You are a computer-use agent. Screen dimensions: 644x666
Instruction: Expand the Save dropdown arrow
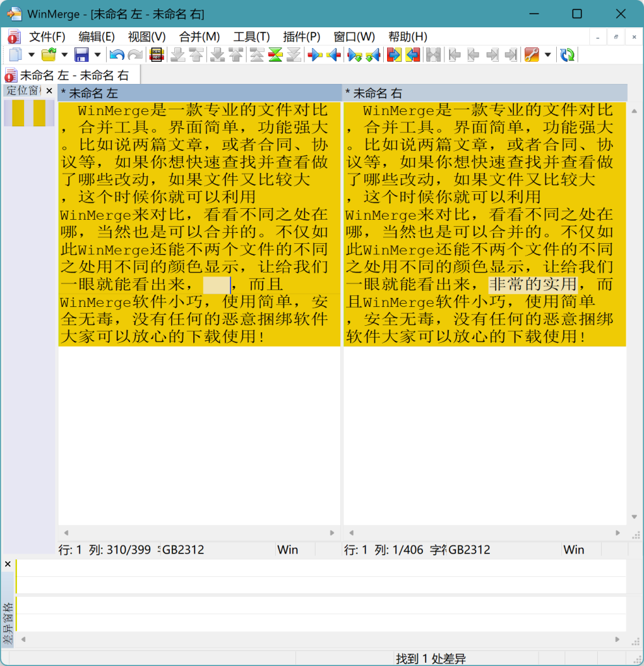(x=98, y=55)
